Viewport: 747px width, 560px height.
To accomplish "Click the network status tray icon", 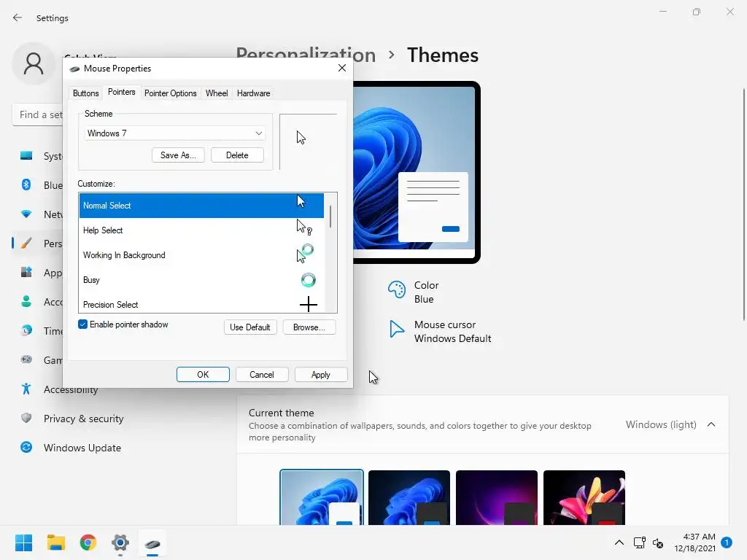I will click(x=639, y=542).
